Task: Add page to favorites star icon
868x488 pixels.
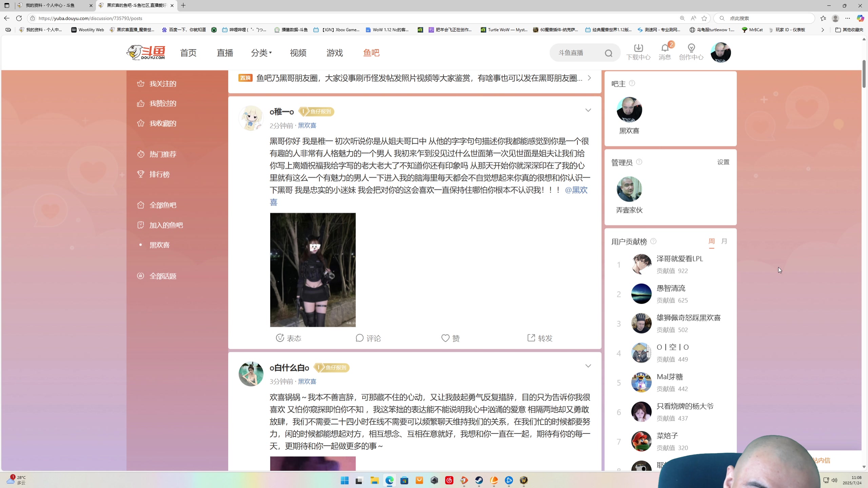Action: tap(704, 18)
